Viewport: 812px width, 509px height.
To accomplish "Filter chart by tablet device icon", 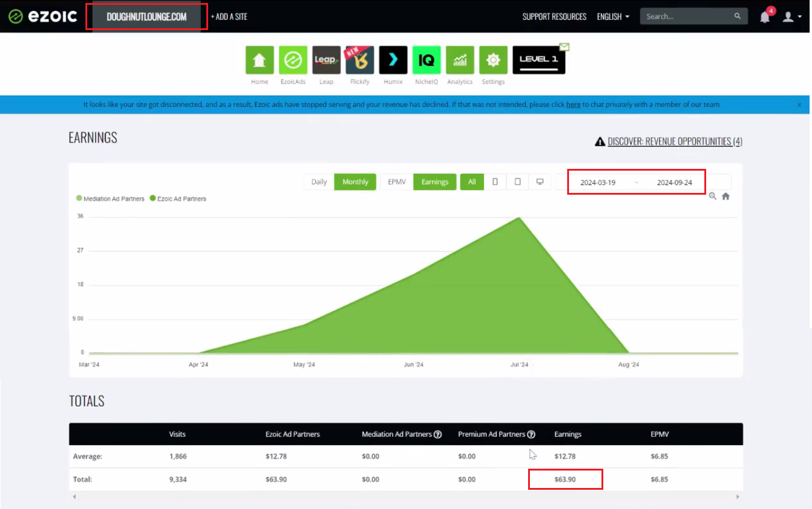I will tap(517, 181).
